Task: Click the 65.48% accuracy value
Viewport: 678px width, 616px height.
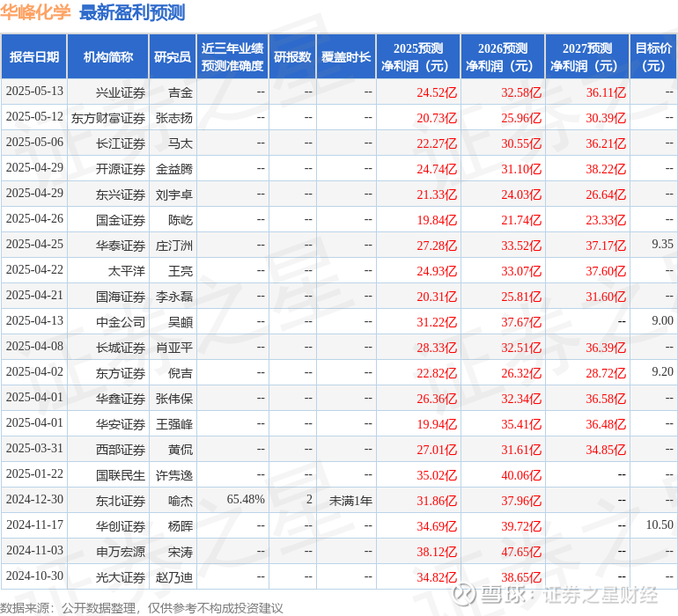Action: point(246,499)
